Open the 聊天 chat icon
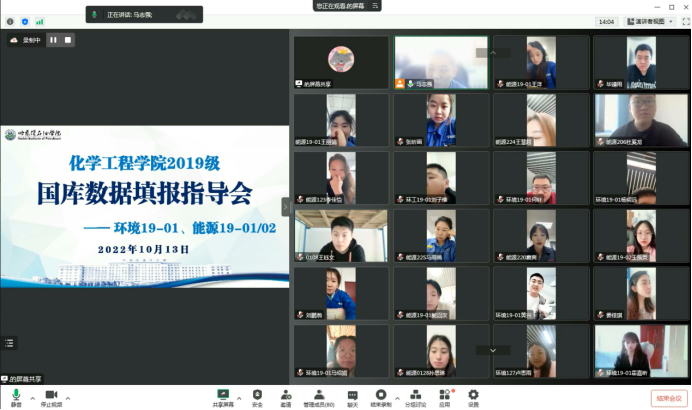The width and height of the screenshot is (692, 410). (352, 395)
